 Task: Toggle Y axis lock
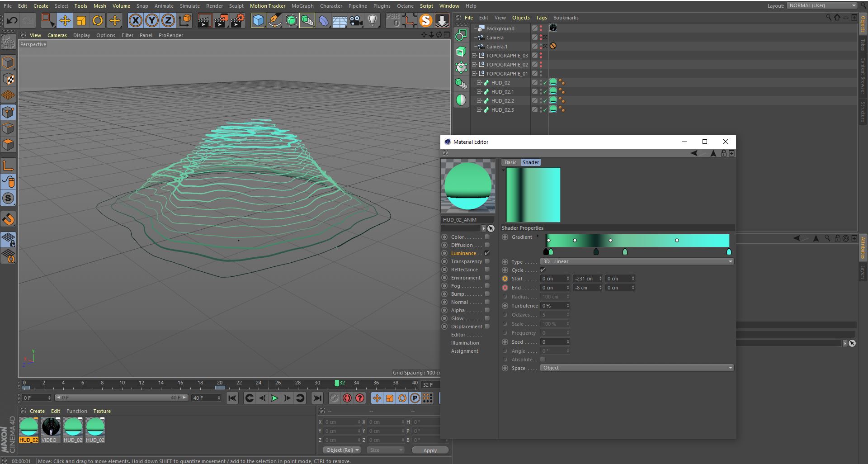(x=152, y=20)
